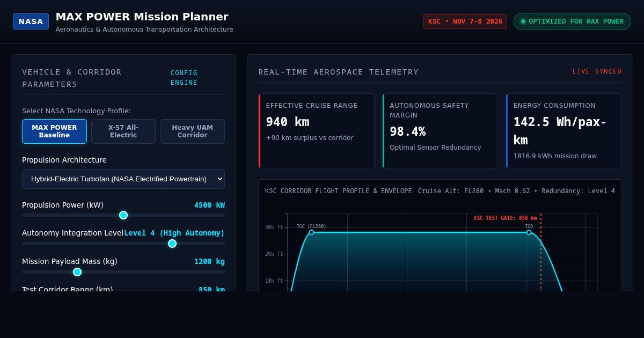Click the CONFIG ENGINE label
This screenshot has height=338, width=644.
(x=184, y=77)
